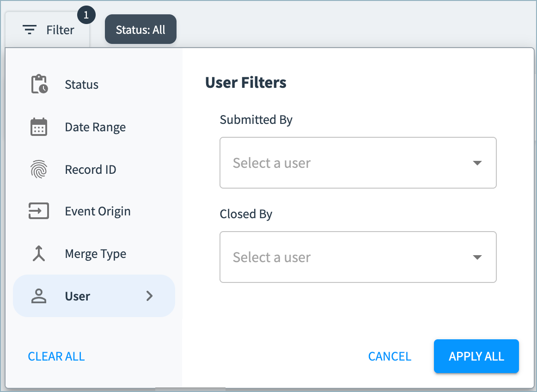Viewport: 537px width, 392px height.
Task: Click the Date Range calendar icon
Action: pyautogui.click(x=39, y=127)
